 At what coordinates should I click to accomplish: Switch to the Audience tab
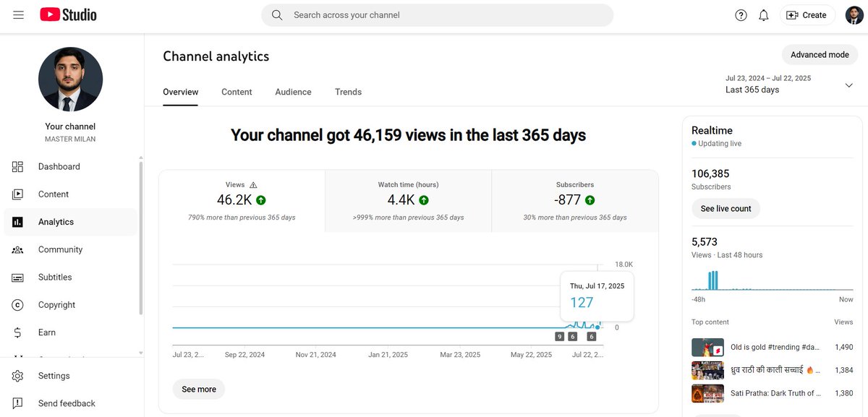[x=293, y=92]
